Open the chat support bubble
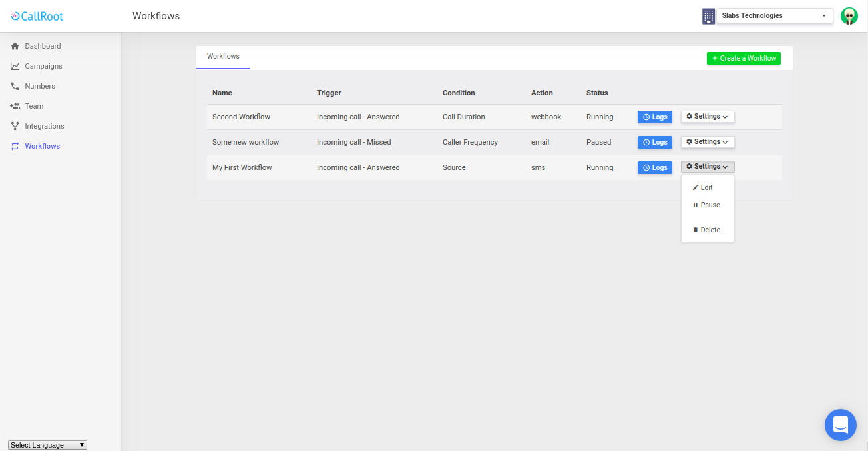This screenshot has height=451, width=868. click(x=840, y=424)
